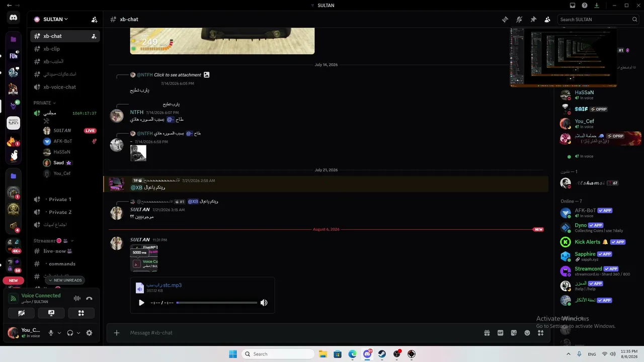Image resolution: width=644 pixels, height=362 pixels.
Task: Open the emoji picker smiley
Action: click(527, 333)
